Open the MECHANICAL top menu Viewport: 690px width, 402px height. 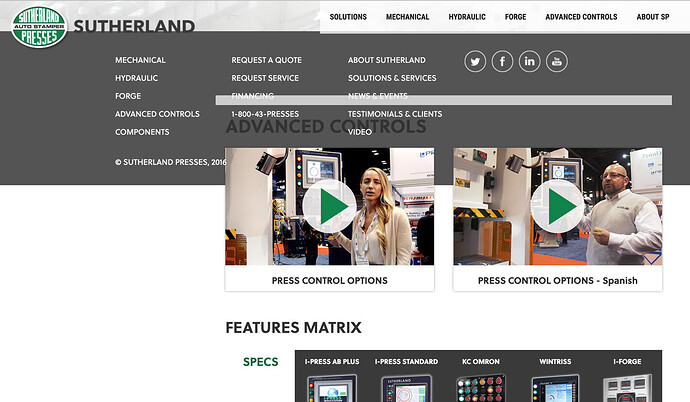[x=407, y=17]
